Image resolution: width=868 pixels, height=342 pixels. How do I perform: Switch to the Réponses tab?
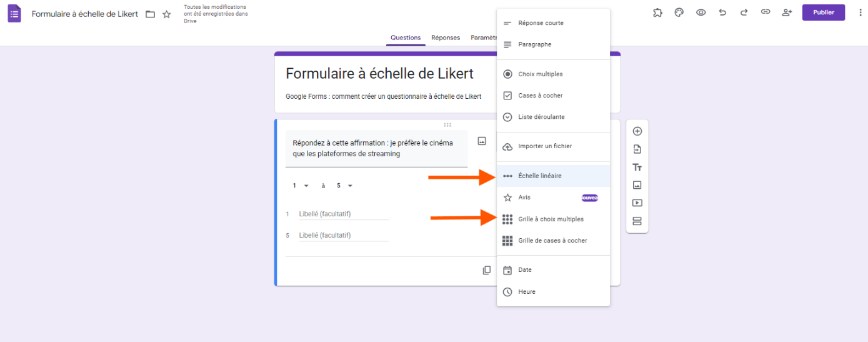point(446,38)
